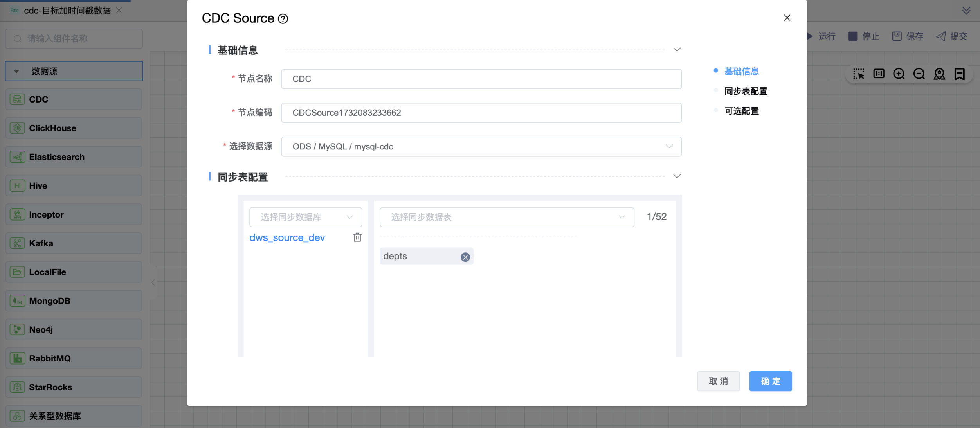Screen dimensions: 980x428
Task: Click the locate position icon
Action: pyautogui.click(x=939, y=74)
